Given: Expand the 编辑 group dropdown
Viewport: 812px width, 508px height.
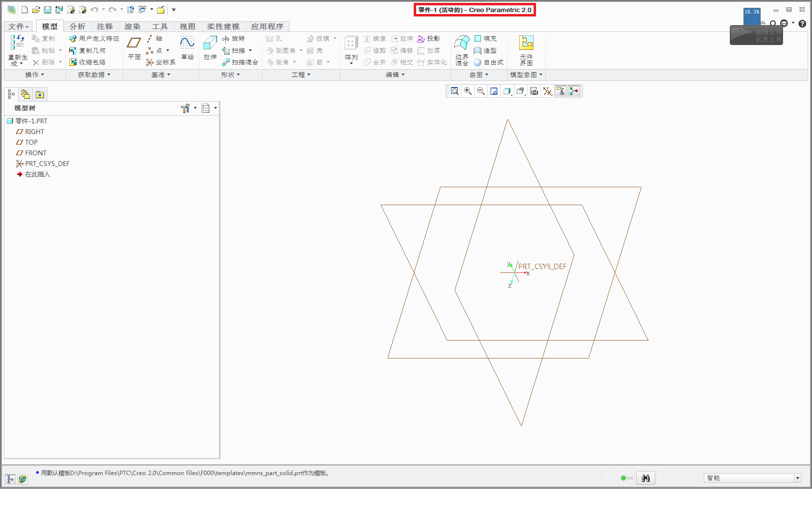Looking at the screenshot, I should (395, 75).
